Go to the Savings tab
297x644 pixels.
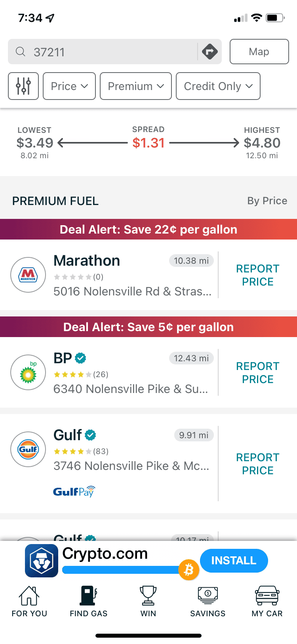pyautogui.click(x=208, y=602)
